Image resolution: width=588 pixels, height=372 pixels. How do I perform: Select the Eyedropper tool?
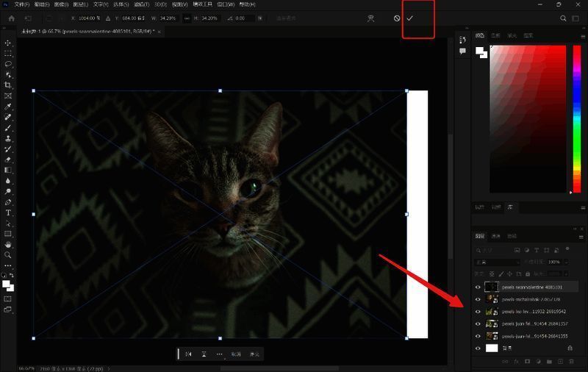pyautogui.click(x=8, y=107)
